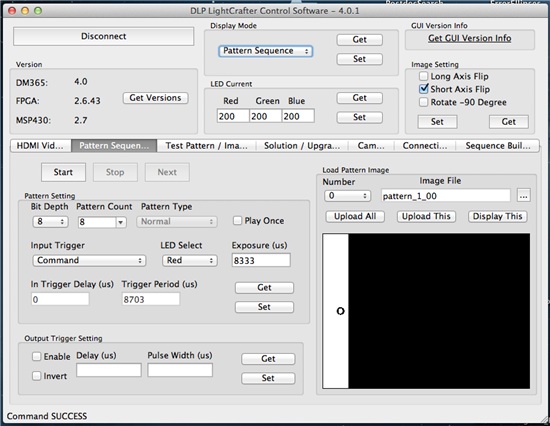The height and width of the screenshot is (426, 550).
Task: Open the Test Pattern / Image tab
Action: click(x=206, y=146)
